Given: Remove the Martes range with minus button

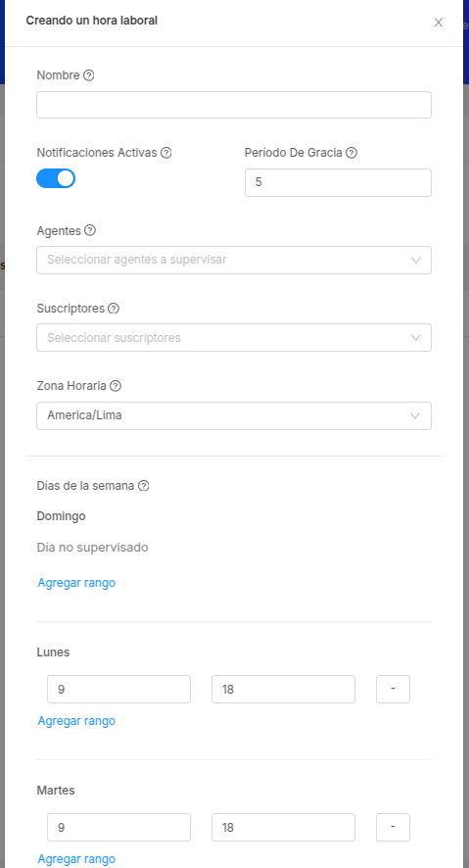Looking at the screenshot, I should tap(393, 827).
